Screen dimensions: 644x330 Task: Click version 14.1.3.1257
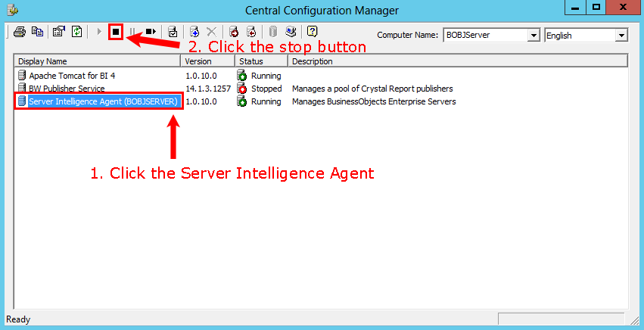208,89
